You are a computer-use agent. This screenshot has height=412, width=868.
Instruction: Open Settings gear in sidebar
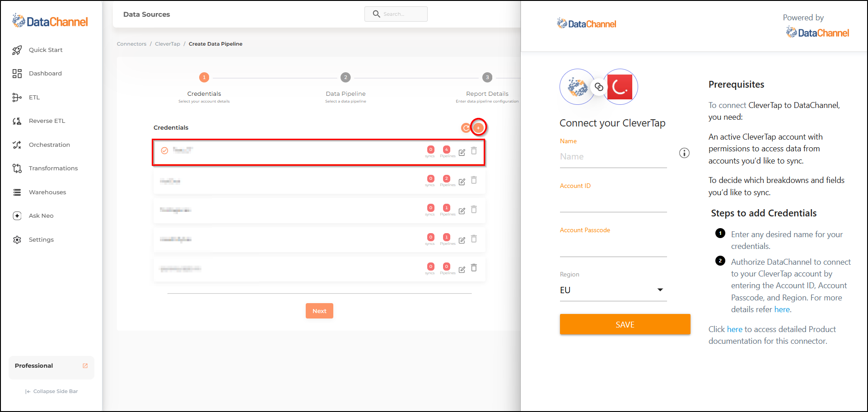point(17,240)
